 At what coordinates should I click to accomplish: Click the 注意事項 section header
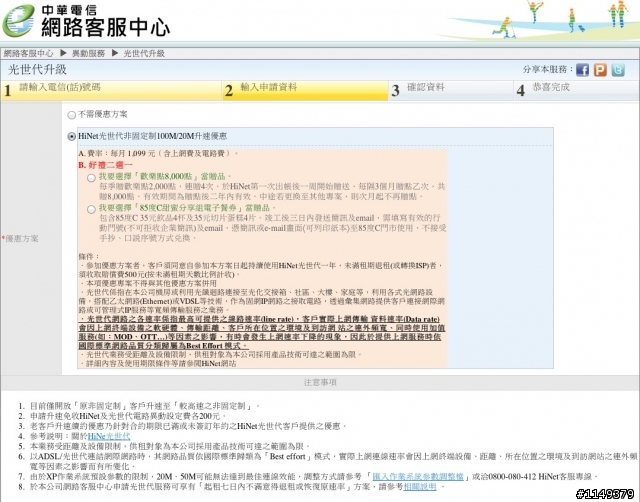tap(320, 382)
